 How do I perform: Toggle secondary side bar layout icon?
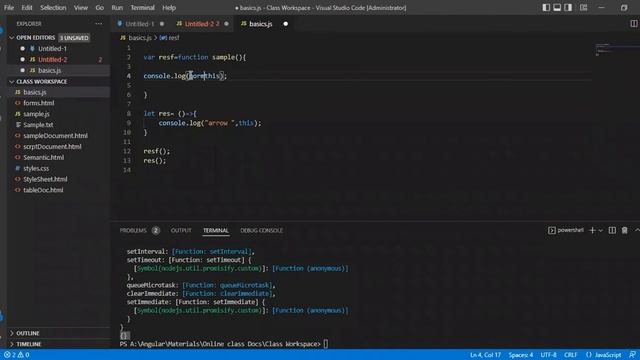point(568,8)
